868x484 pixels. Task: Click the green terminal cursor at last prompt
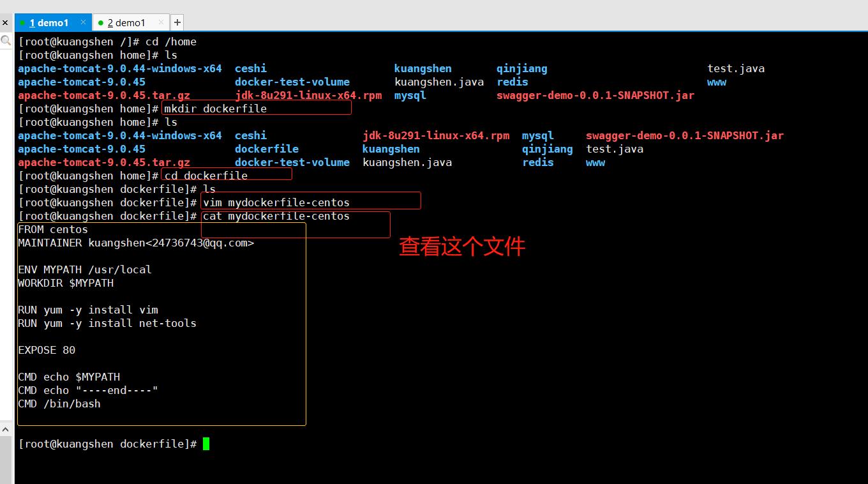[x=206, y=444]
